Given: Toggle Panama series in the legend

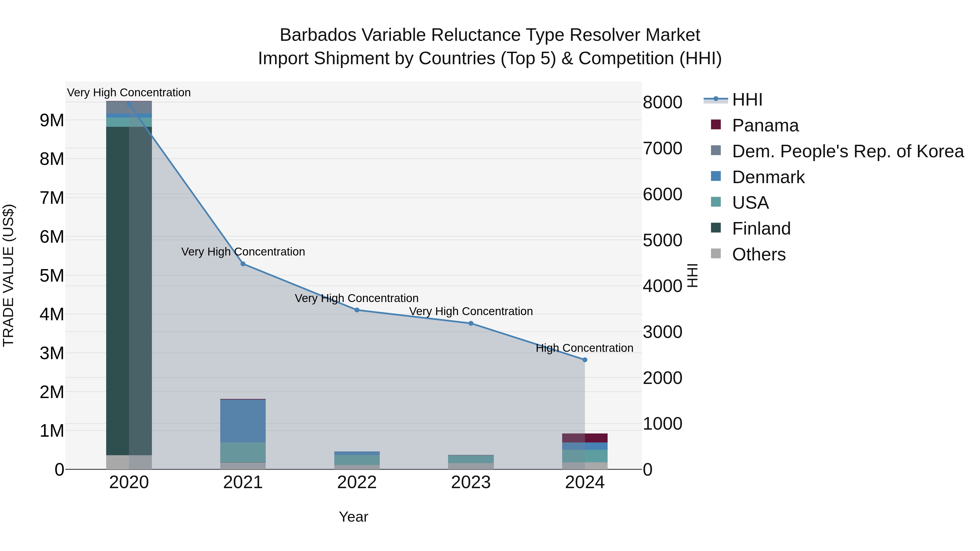Looking at the screenshot, I should pyautogui.click(x=755, y=125).
